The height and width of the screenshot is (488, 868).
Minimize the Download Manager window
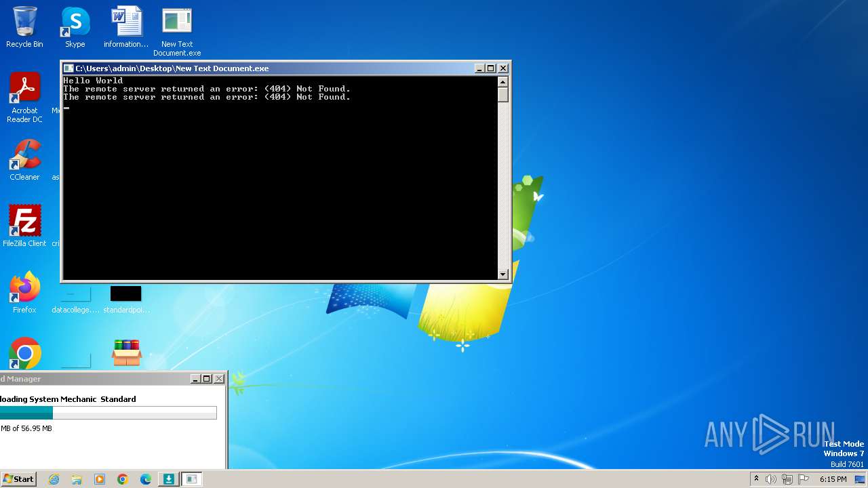(x=195, y=379)
